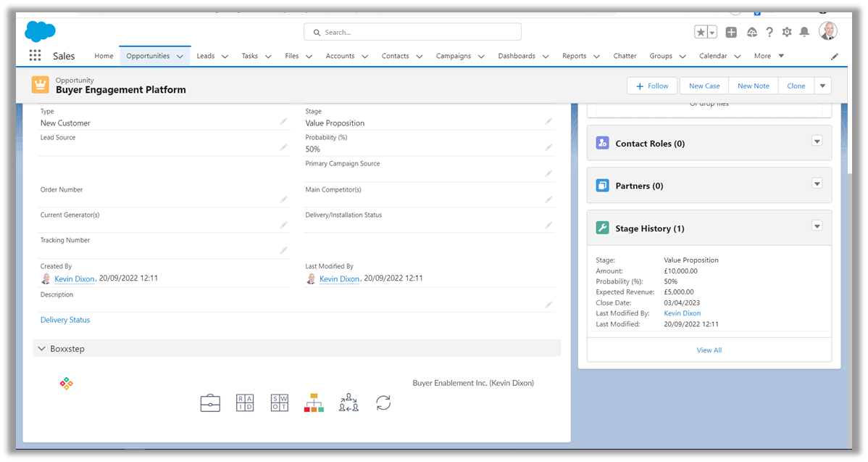Open the Boxxstep SWOT icon
This screenshot has width=868, height=462.
point(280,403)
